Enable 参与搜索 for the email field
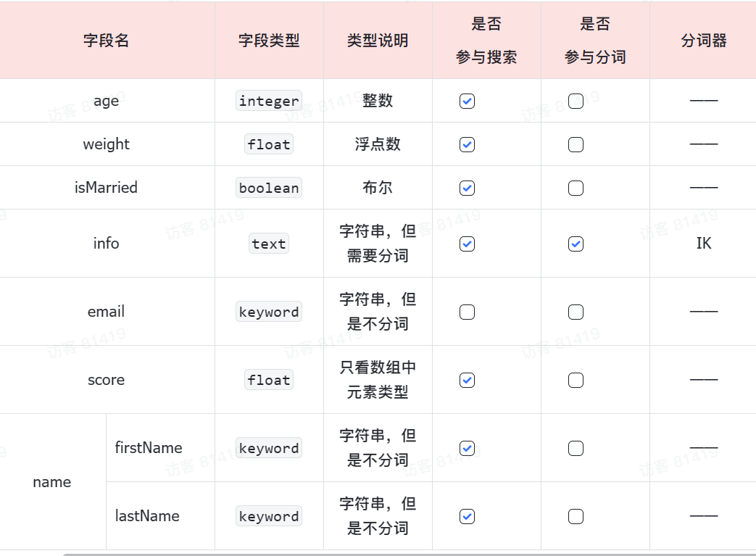The image size is (756, 556). (x=468, y=312)
